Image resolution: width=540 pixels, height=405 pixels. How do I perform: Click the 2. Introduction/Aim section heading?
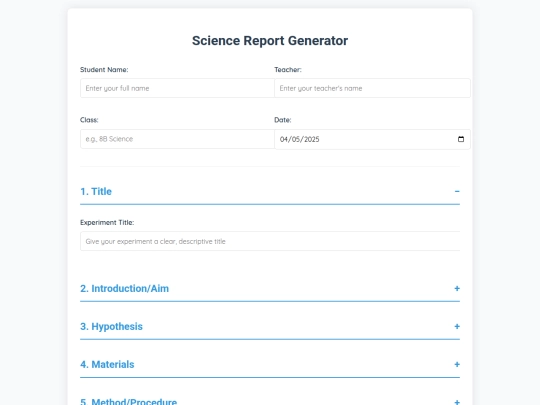(125, 289)
